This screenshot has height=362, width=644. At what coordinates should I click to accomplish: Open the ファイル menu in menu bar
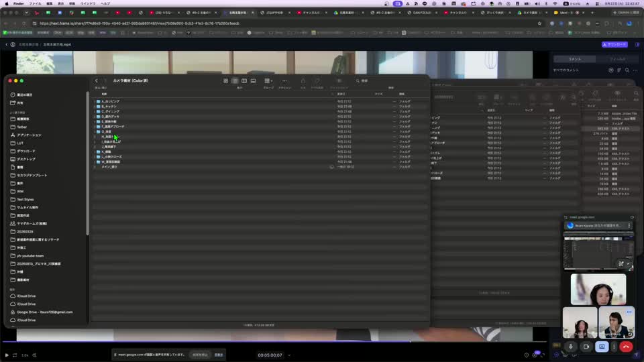click(35, 3)
